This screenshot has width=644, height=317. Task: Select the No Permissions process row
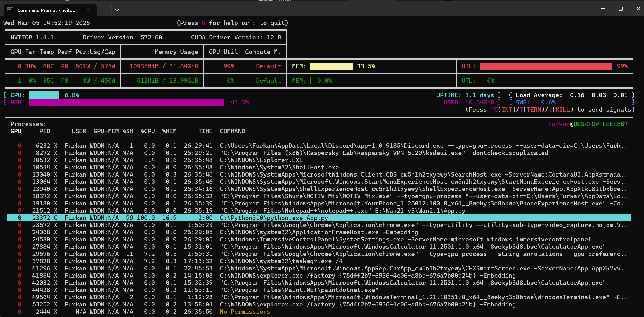pos(245,312)
